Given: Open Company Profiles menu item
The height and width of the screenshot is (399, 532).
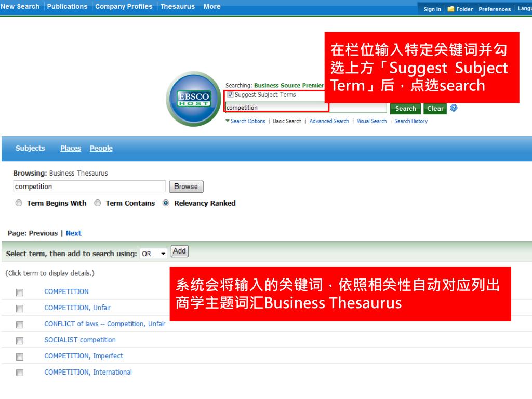Looking at the screenshot, I should pyautogui.click(x=124, y=6).
